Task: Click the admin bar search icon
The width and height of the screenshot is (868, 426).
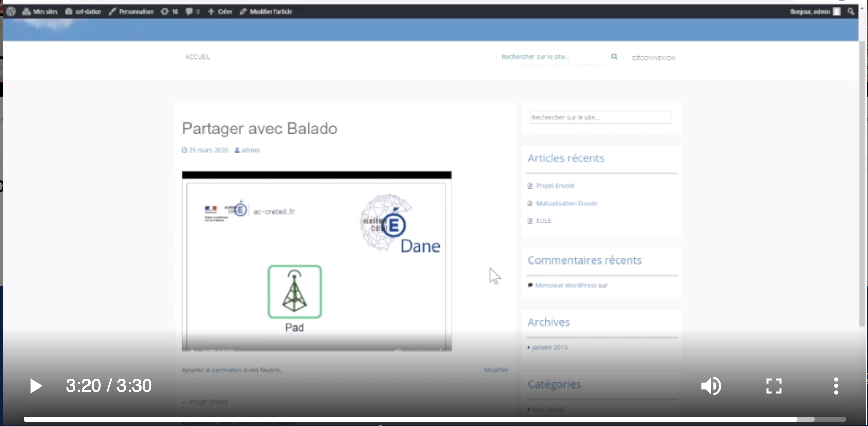Action: [851, 11]
